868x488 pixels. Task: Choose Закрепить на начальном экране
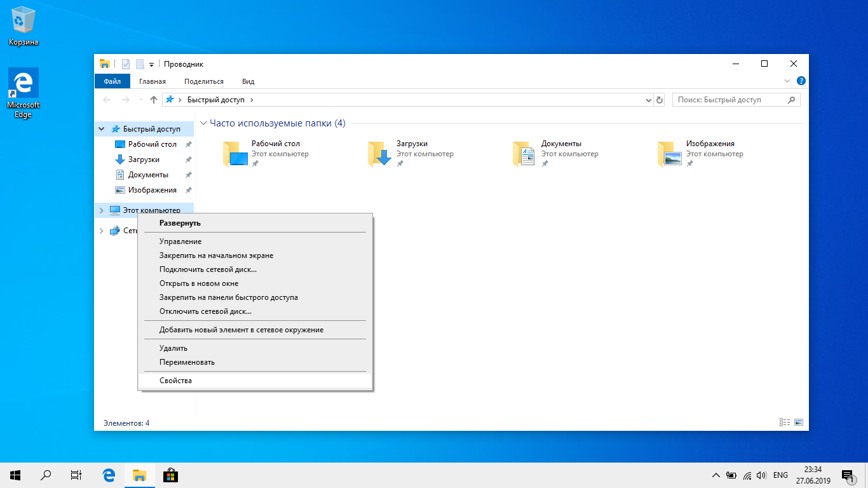[255, 255]
